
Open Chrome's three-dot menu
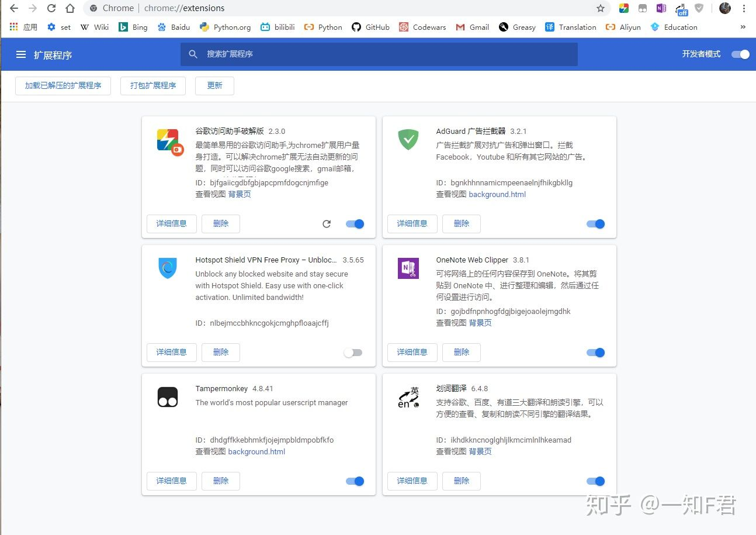tap(744, 8)
